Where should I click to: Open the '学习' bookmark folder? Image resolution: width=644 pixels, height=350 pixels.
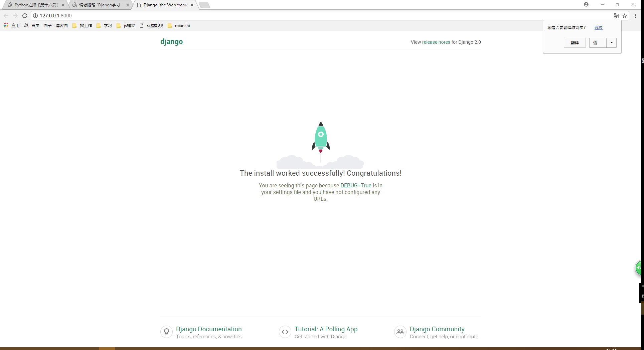tap(104, 25)
